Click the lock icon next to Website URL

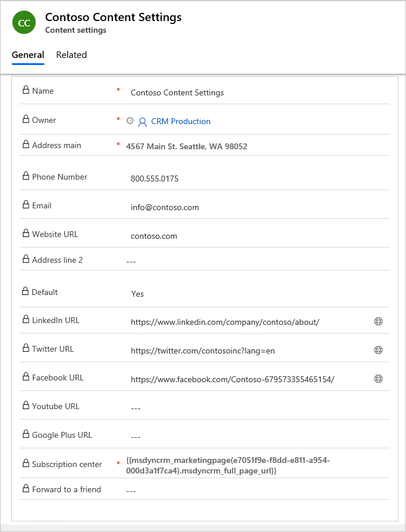point(26,233)
